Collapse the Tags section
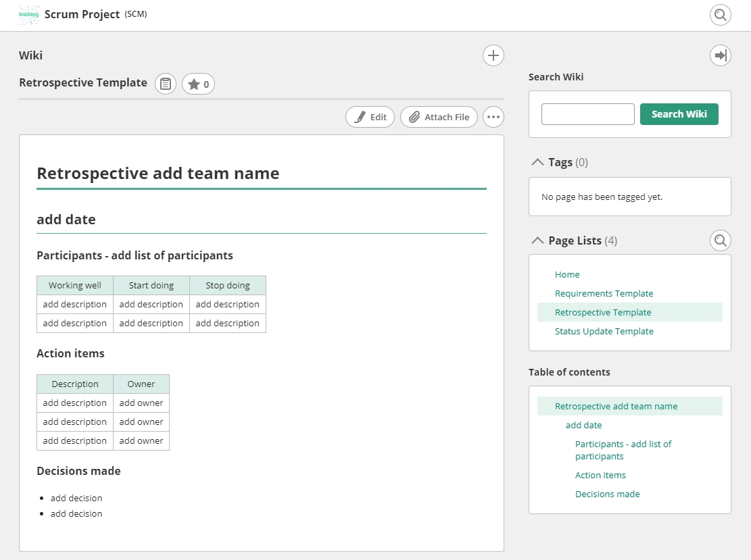The image size is (751, 560). pyautogui.click(x=537, y=161)
